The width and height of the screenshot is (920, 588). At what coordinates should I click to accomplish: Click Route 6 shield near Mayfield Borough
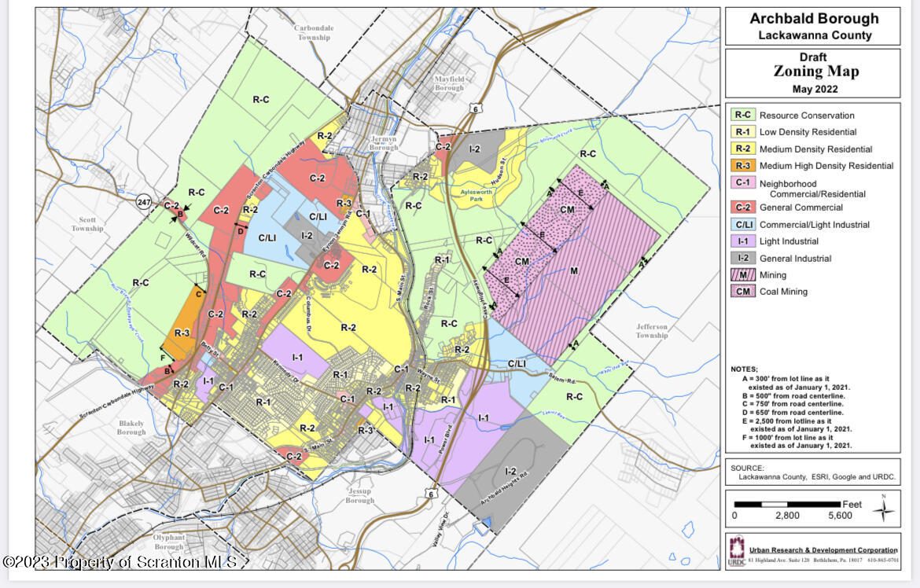[x=476, y=108]
